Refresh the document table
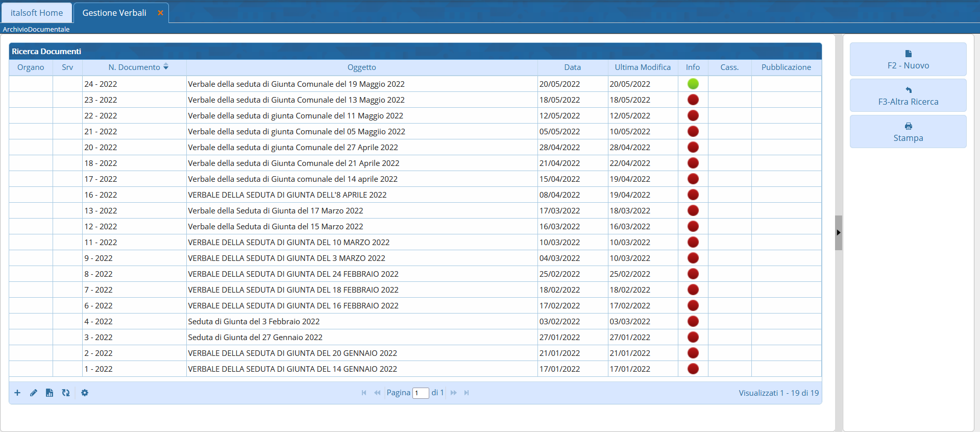This screenshot has width=980, height=432. 66,393
